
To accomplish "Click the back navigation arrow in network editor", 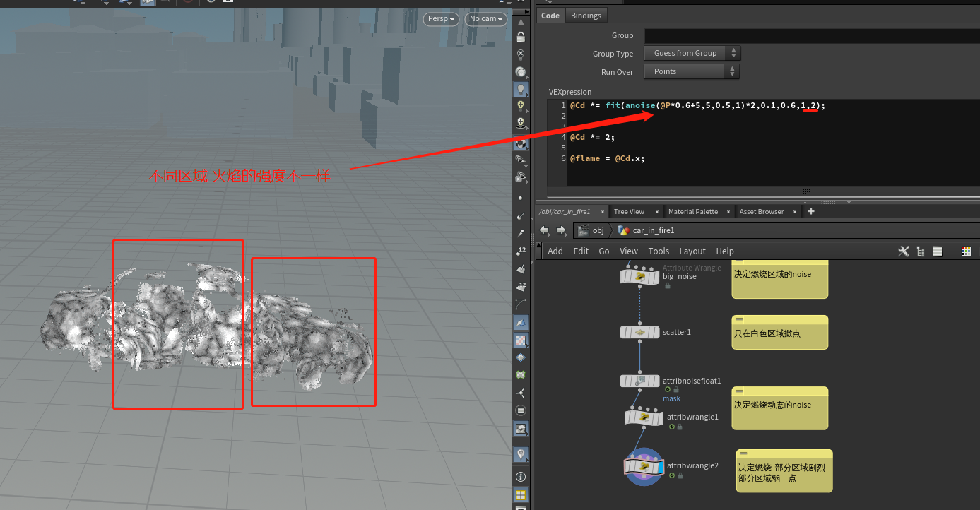I will [x=545, y=230].
